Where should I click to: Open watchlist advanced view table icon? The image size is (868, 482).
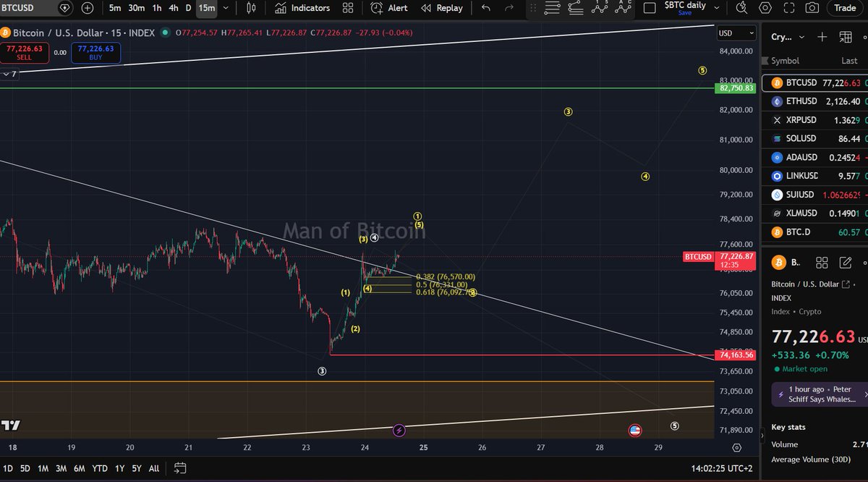845,37
